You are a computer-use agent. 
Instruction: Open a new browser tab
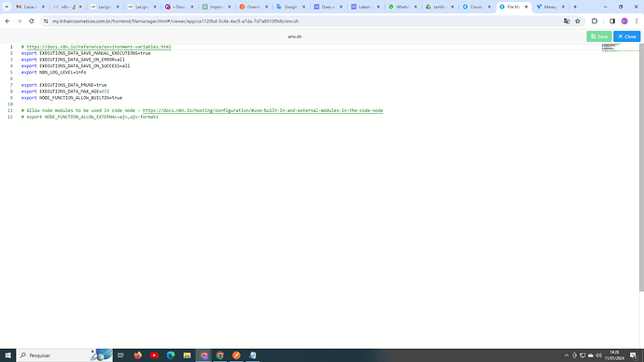(575, 7)
